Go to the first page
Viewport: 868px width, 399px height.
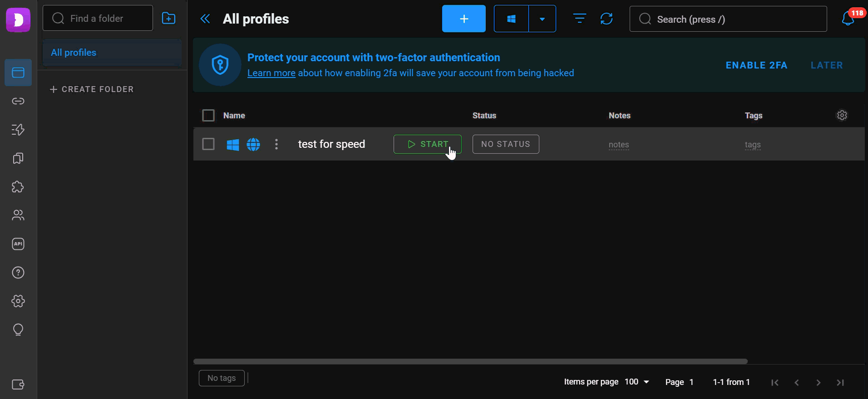(775, 382)
